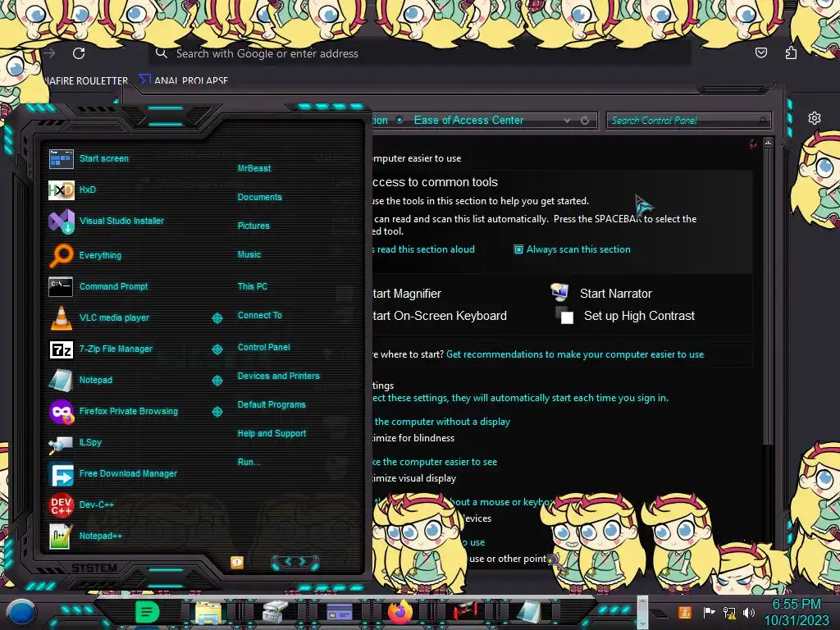This screenshot has height=630, width=840.
Task: Click Set up High Contrast
Action: 639,316
